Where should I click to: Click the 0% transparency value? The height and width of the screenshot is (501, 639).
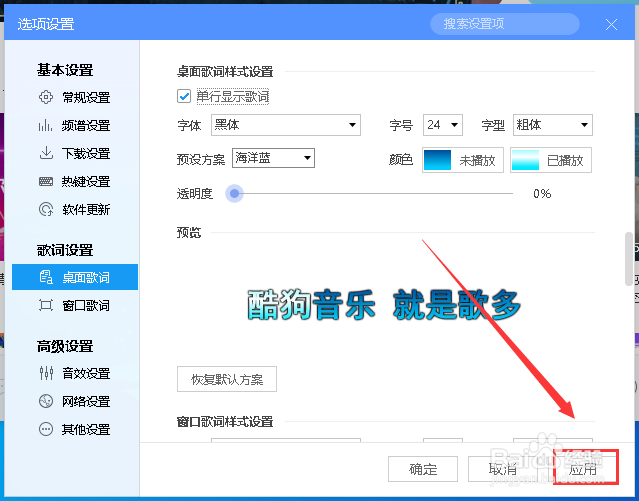(542, 194)
